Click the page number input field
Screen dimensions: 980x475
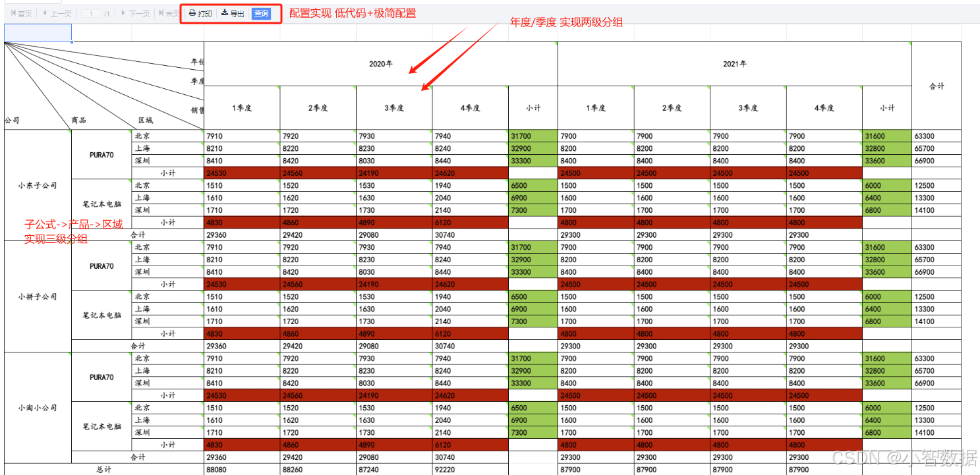point(92,13)
